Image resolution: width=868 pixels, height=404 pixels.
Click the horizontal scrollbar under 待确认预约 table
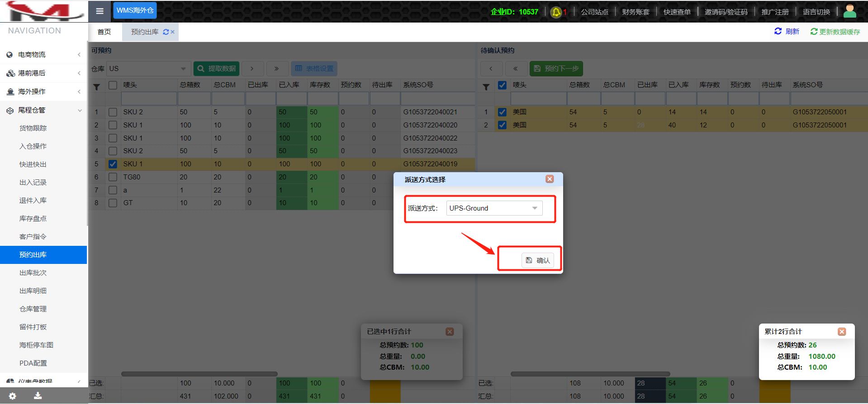590,374
